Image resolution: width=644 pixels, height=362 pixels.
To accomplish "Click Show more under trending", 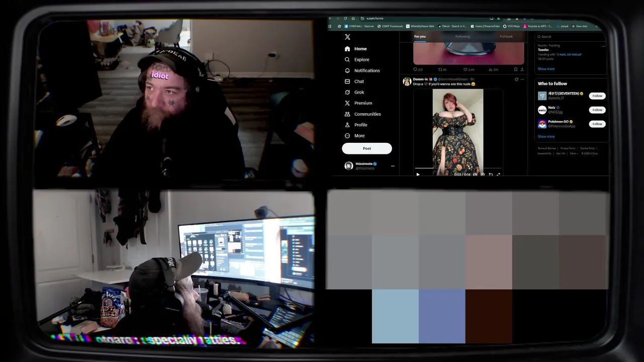I will 546,69.
